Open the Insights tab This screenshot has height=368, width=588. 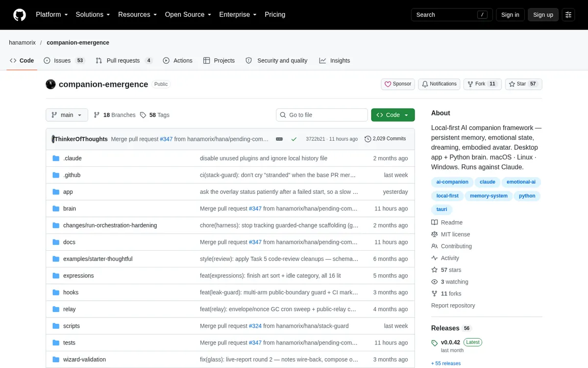tap(335, 60)
